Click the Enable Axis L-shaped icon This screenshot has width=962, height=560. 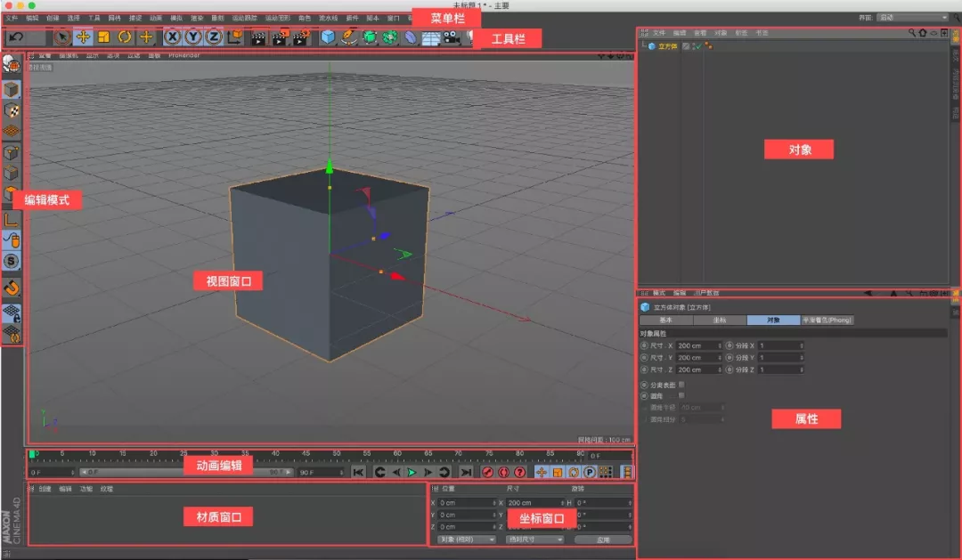11,220
